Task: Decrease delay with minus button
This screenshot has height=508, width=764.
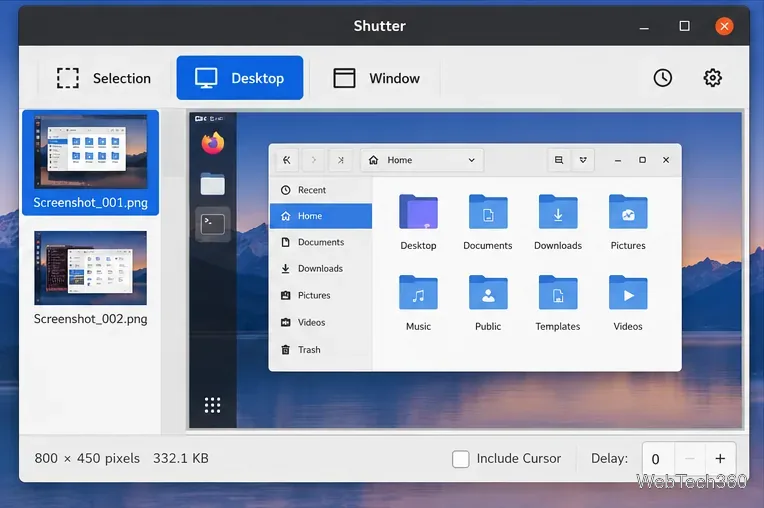Action: tap(689, 459)
